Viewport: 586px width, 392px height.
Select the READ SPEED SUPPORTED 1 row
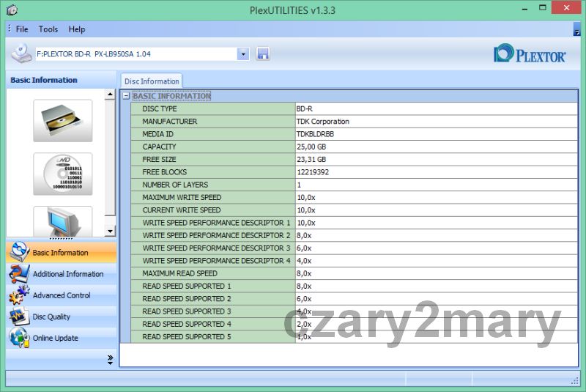click(354, 286)
